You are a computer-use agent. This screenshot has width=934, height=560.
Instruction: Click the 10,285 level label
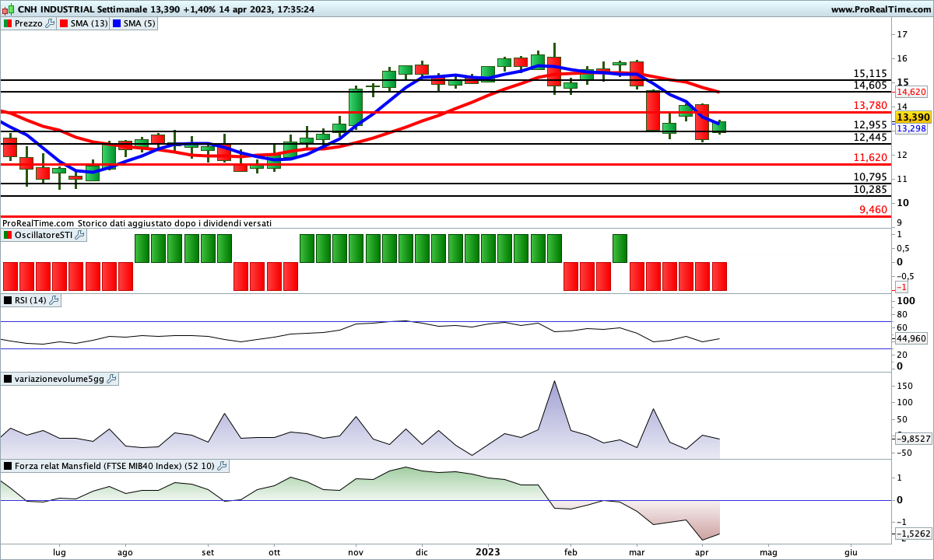870,189
